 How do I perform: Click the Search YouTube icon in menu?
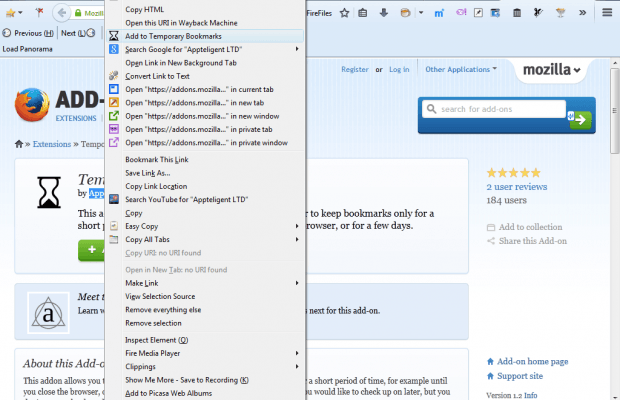113,199
